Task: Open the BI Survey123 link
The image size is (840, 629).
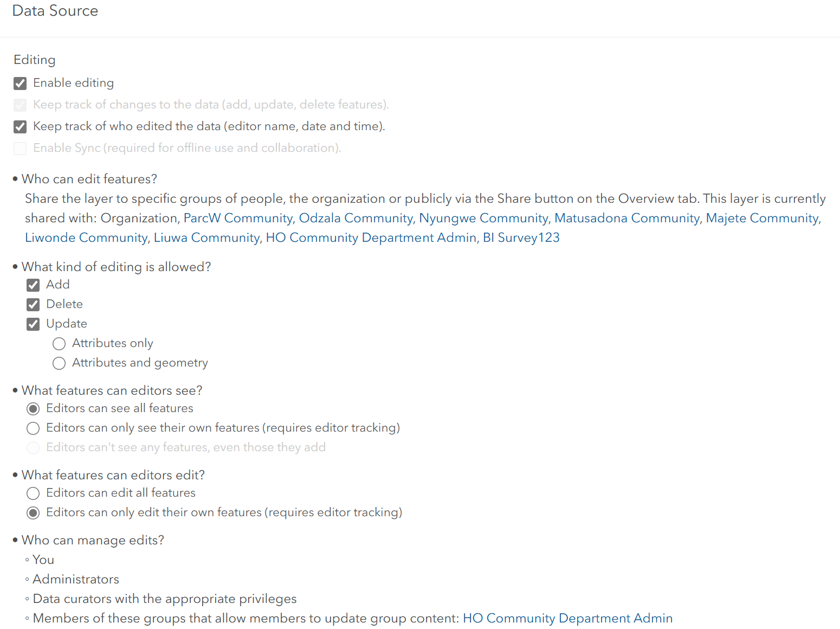Action: pyautogui.click(x=521, y=238)
